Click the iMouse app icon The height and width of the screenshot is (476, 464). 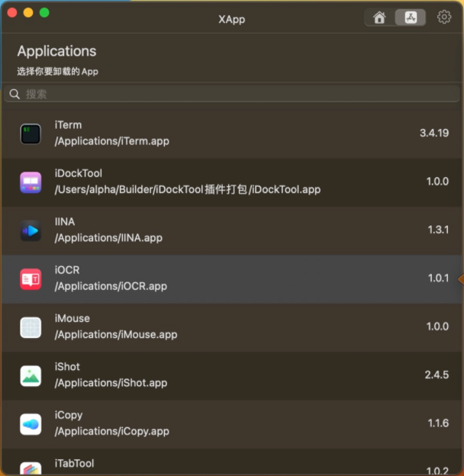(x=31, y=327)
